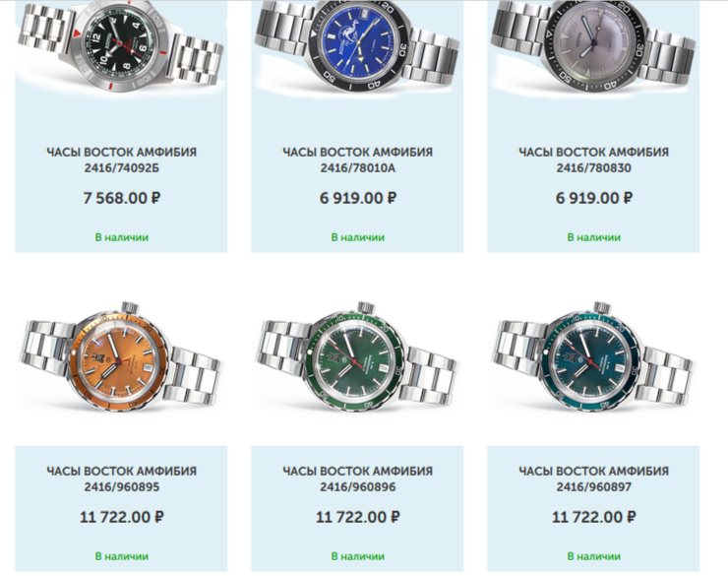Screen dimensions: 728x576
Task: Click В наличии under watch 2416/74092Б
Action: click(x=122, y=237)
